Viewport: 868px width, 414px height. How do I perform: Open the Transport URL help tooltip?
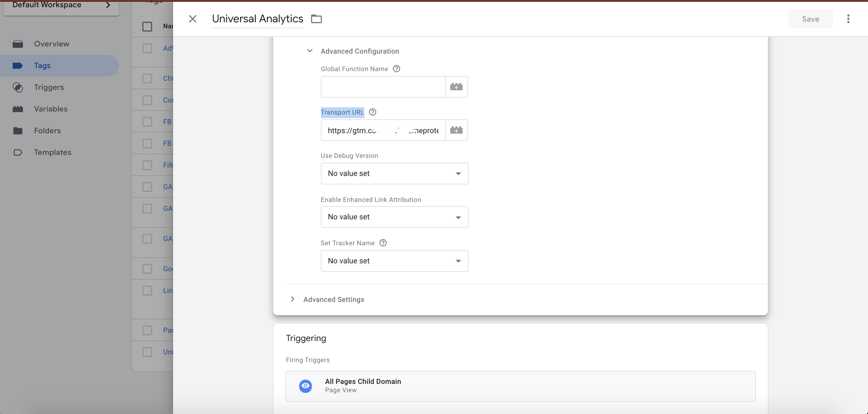point(372,112)
